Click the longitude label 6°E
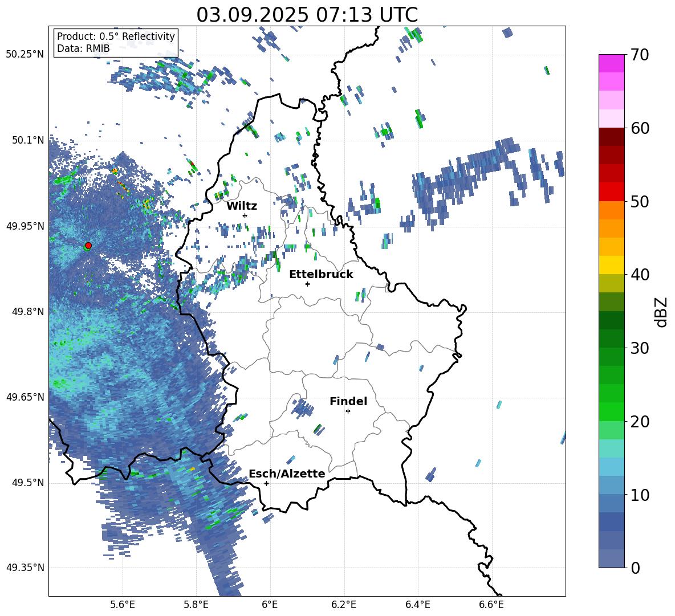Image resolution: width=675 pixels, height=616 pixels. pos(270,605)
